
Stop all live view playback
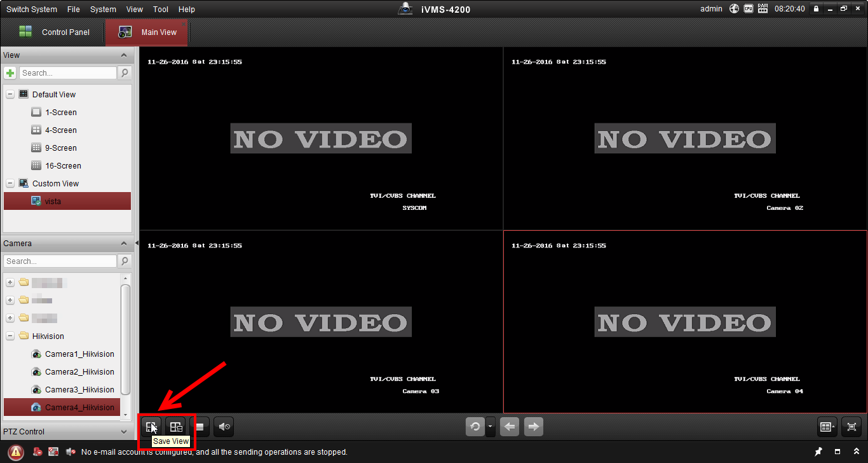(200, 427)
